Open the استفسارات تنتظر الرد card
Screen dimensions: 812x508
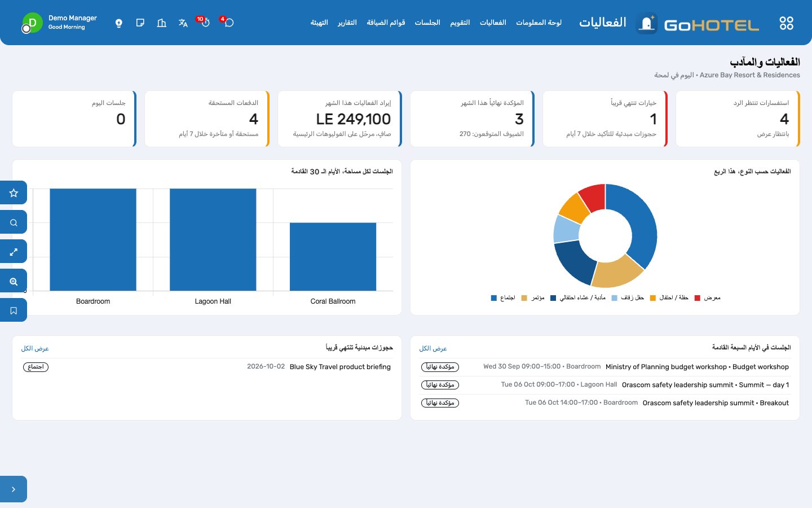tap(738, 119)
